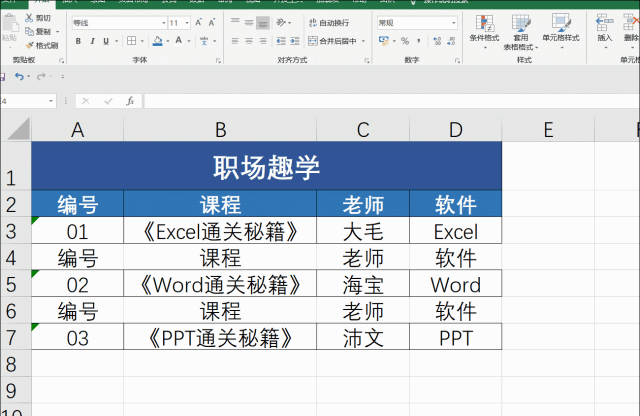Screen dimensions: 640x416
Task: Toggle Center horizontal alignment
Action: [249, 41]
